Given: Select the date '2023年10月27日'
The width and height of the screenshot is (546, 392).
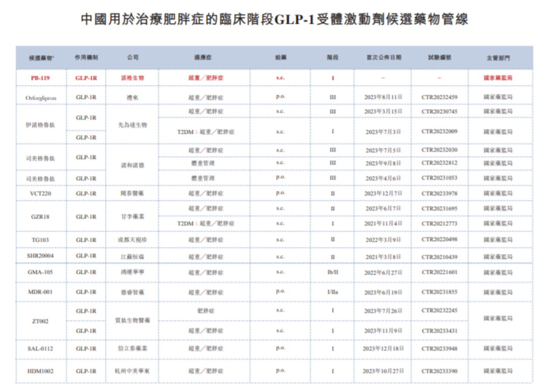Looking at the screenshot, I should click(x=383, y=371).
